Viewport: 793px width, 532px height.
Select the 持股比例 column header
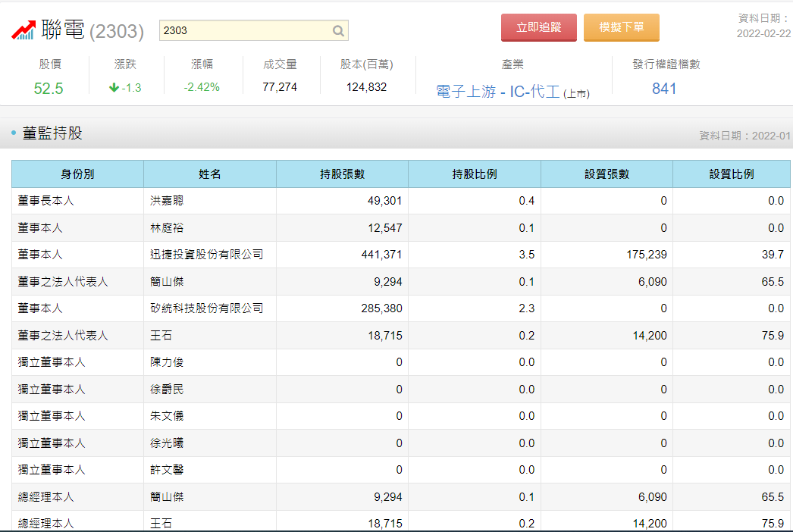coord(475,174)
